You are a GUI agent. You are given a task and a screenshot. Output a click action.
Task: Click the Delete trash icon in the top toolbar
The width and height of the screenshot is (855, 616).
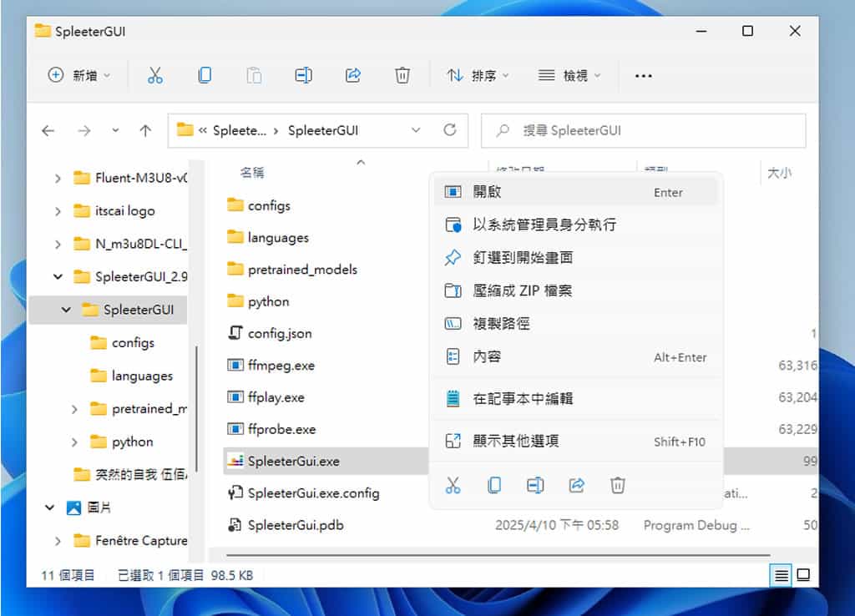(x=402, y=75)
